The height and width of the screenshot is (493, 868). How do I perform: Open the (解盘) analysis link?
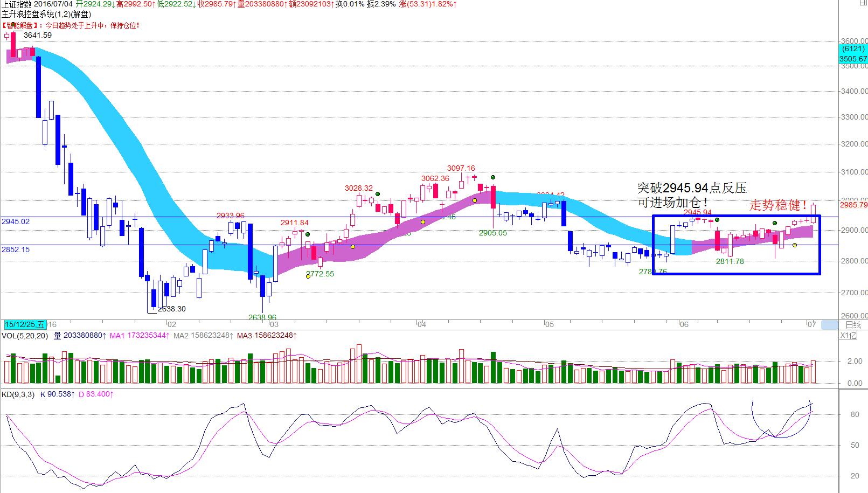[x=82, y=15]
